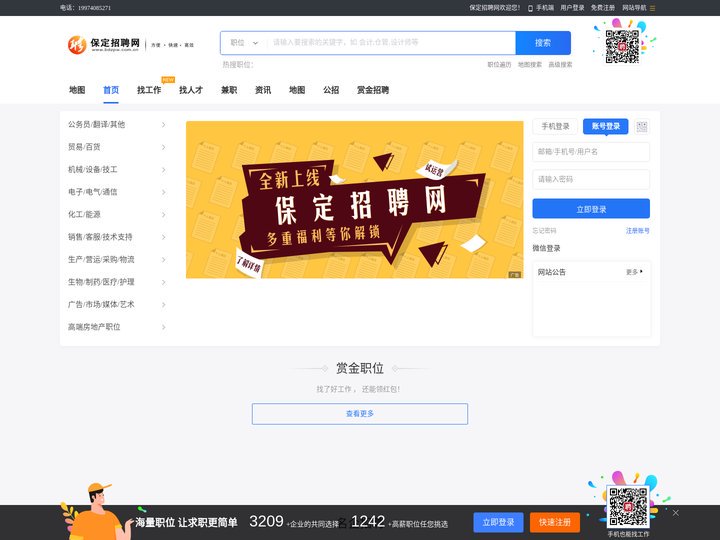
Task: Click 查看更多 under 赏金职位
Action: pos(360,414)
